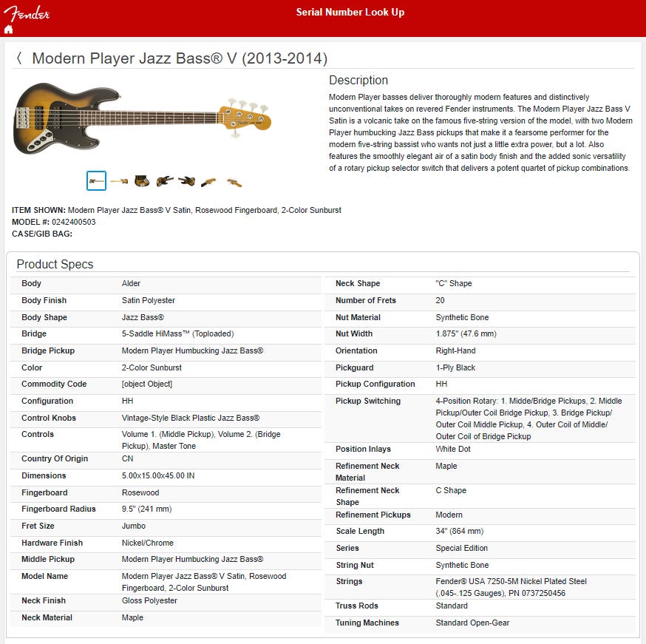Click the Refinement Pickups value Modern
This screenshot has width=646, height=644.
(449, 515)
